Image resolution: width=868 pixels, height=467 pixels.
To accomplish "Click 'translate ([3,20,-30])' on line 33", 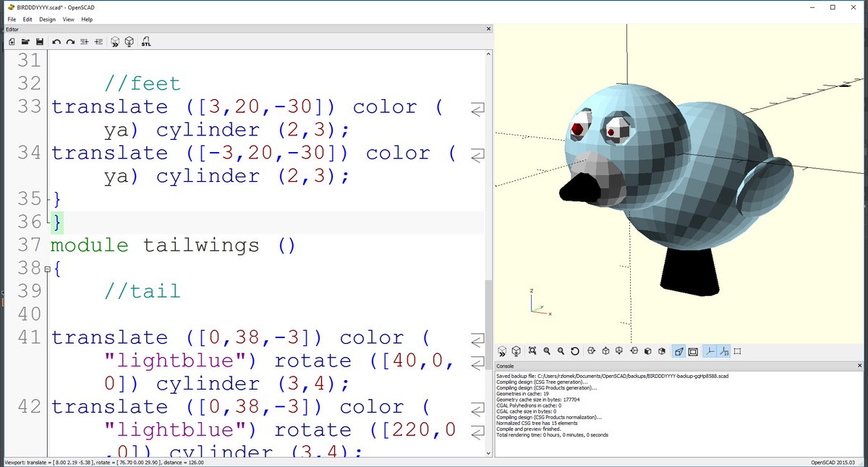I will click(x=195, y=107).
